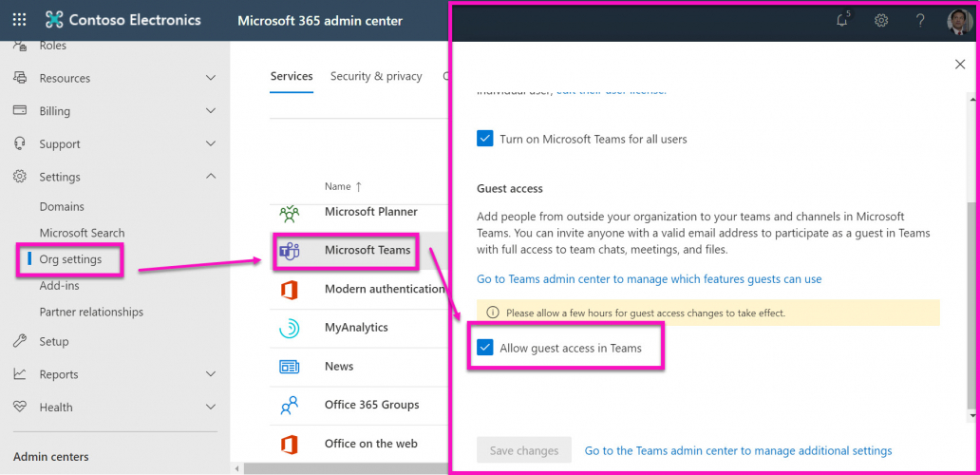This screenshot has width=980, height=475.
Task: Click the Contoso Electronics logo icon
Action: (x=54, y=20)
